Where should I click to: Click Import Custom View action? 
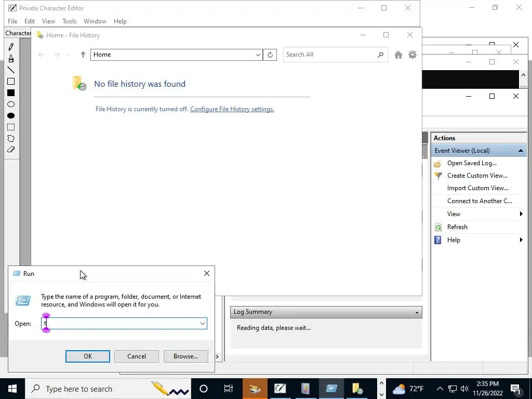point(478,188)
